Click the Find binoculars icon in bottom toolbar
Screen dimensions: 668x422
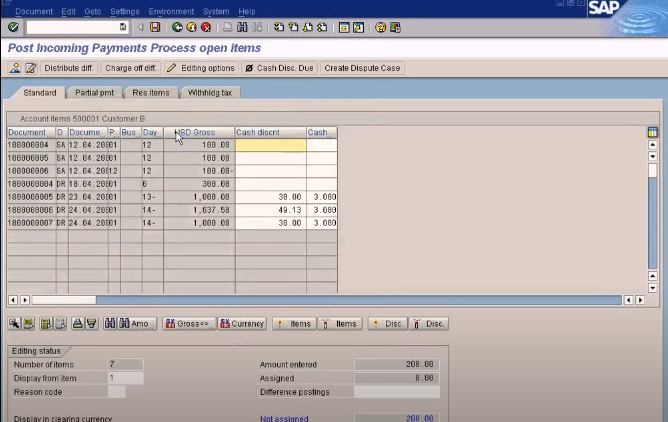[110, 324]
